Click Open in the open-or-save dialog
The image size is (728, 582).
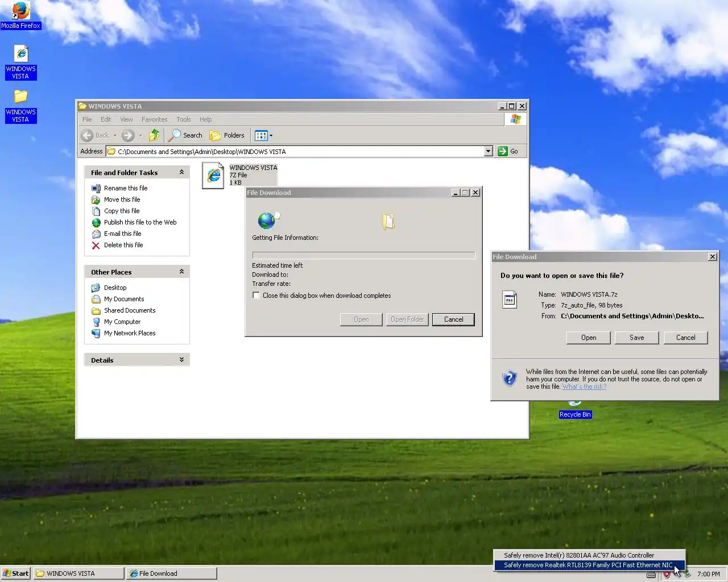[x=589, y=338]
